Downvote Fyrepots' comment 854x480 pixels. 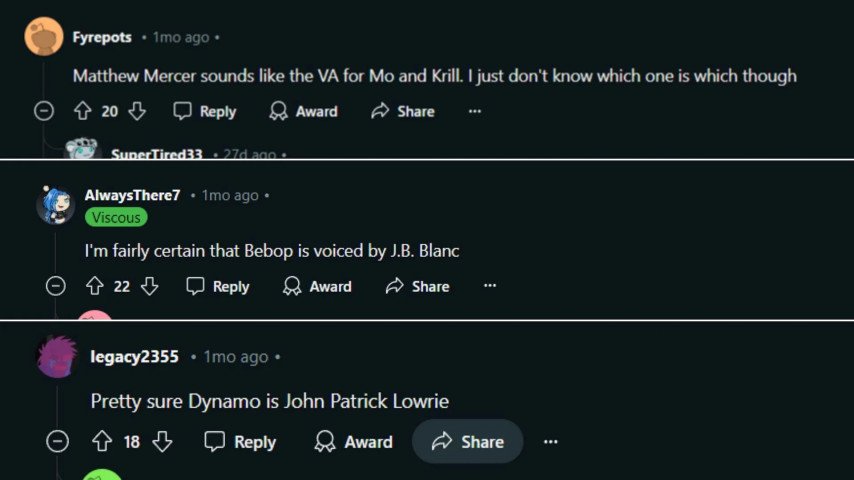pyautogui.click(x=137, y=111)
